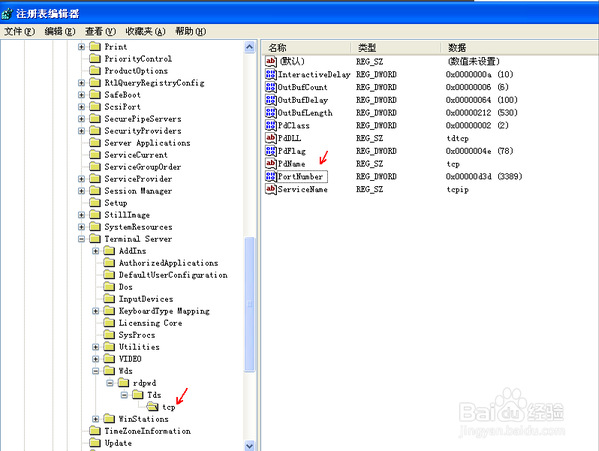
Task: Expand the ScsiPort key
Action: tap(81, 107)
